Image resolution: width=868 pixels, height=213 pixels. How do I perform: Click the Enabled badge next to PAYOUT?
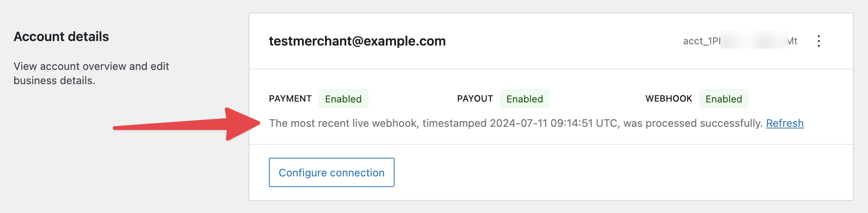pos(525,99)
